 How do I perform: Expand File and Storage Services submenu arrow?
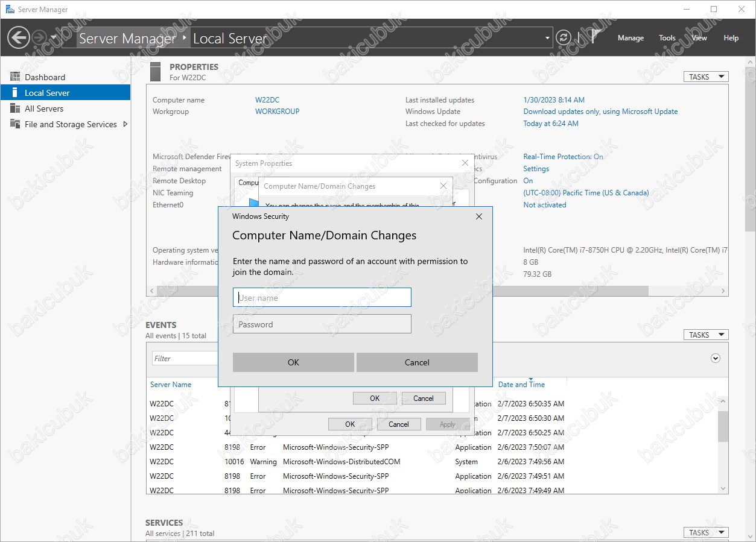tap(125, 124)
